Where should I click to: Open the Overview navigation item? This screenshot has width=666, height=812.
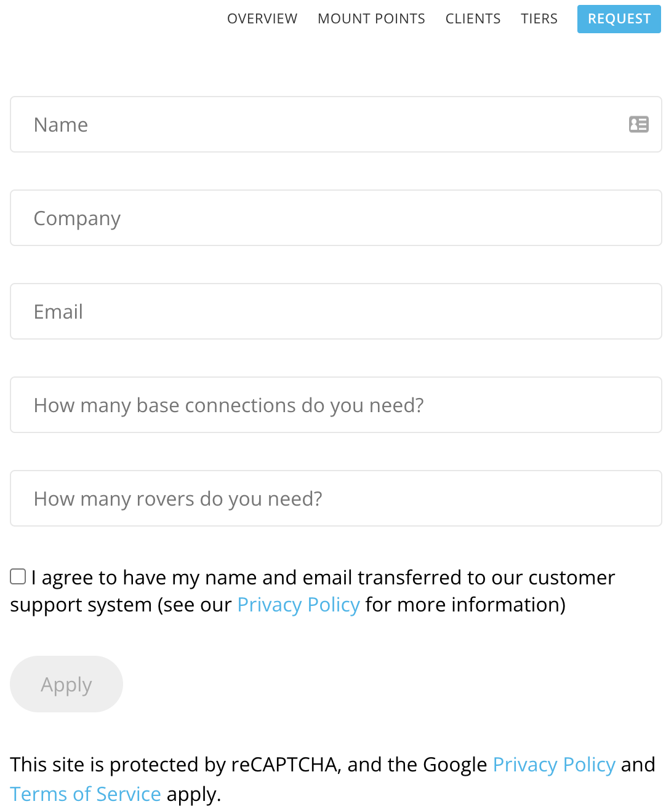[x=262, y=18]
